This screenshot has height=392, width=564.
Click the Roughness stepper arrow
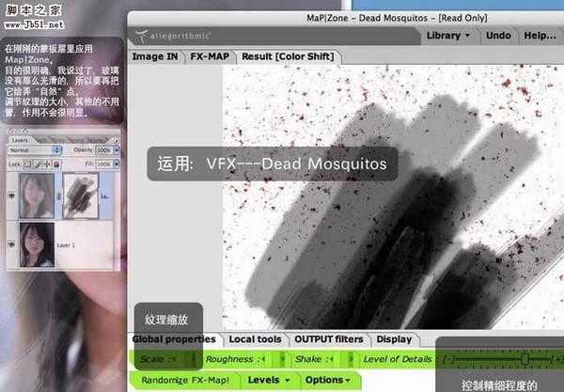tap(283, 359)
